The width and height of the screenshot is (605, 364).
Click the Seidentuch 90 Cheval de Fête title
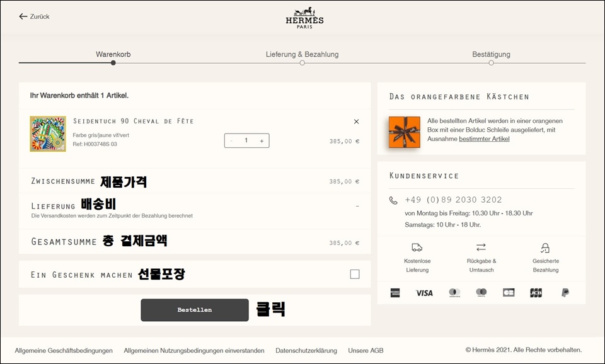133,121
